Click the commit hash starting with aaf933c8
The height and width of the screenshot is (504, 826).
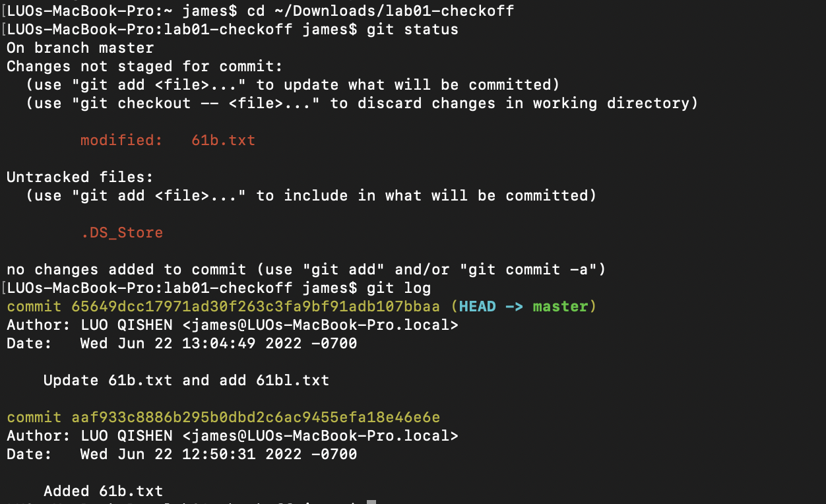coord(255,418)
